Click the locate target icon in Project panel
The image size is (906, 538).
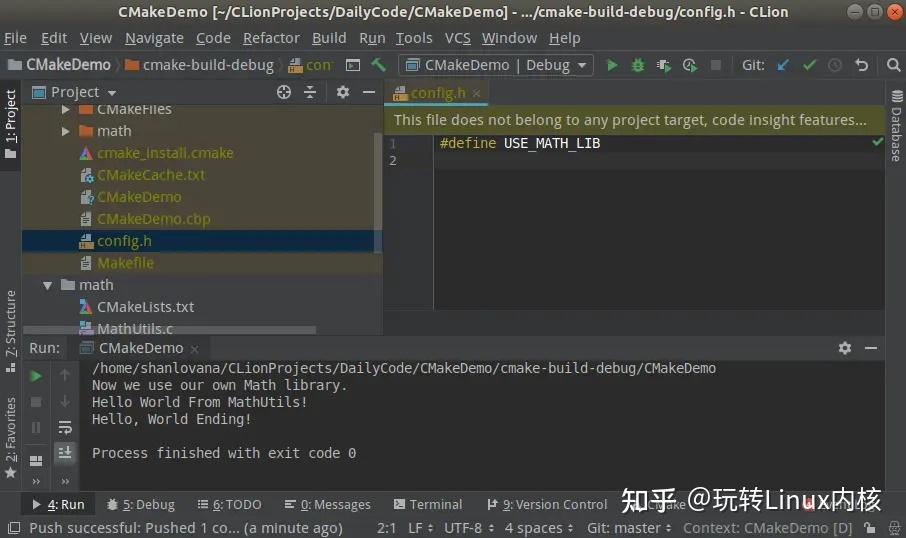point(284,92)
